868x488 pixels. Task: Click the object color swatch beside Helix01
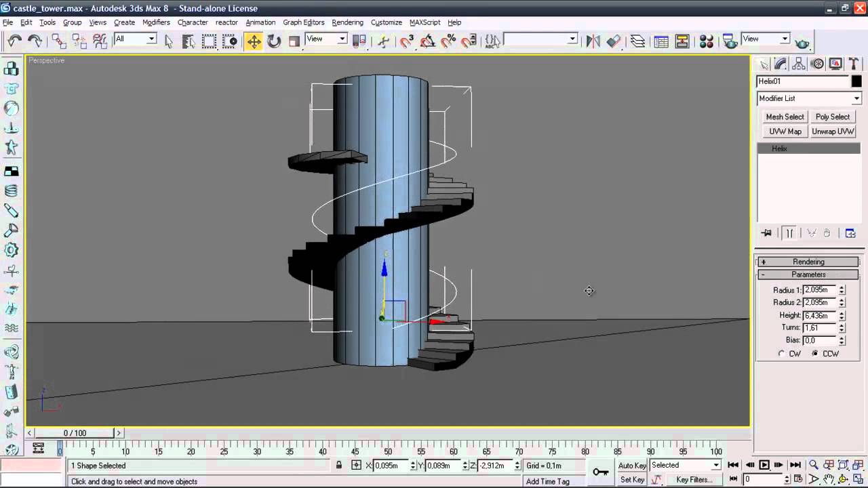point(856,81)
